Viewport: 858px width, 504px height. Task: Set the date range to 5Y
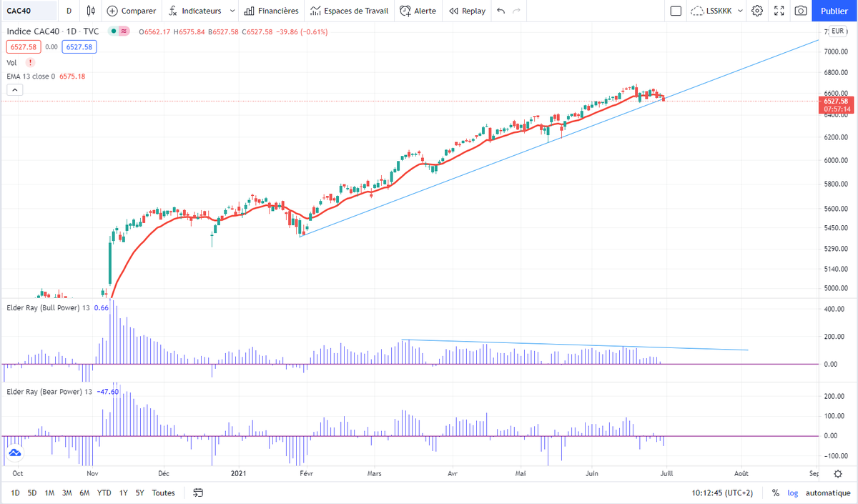click(x=140, y=493)
